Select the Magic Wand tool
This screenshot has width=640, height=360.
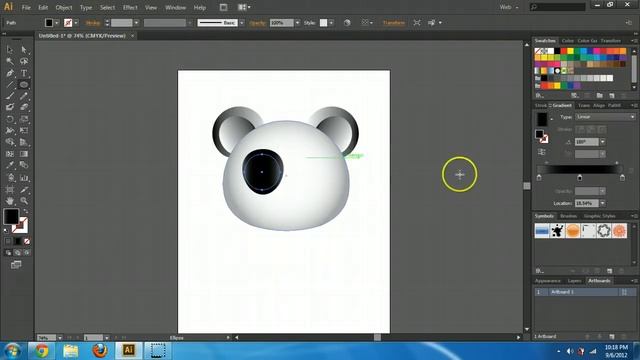[x=10, y=61]
